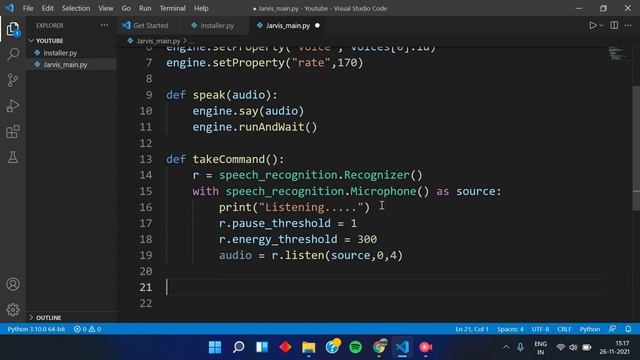Viewport: 640px width, 360px height.
Task: Change the CRLF end of line sequence
Action: click(x=564, y=329)
